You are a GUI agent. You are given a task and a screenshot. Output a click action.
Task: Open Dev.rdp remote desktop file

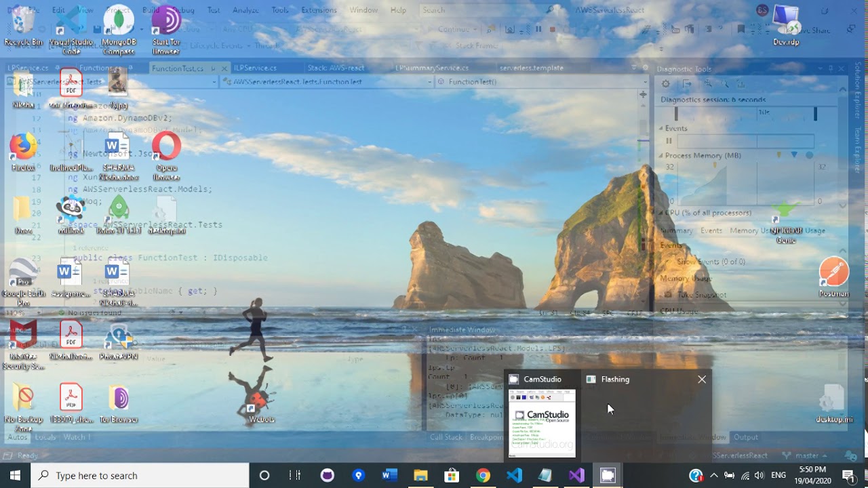[x=786, y=25]
